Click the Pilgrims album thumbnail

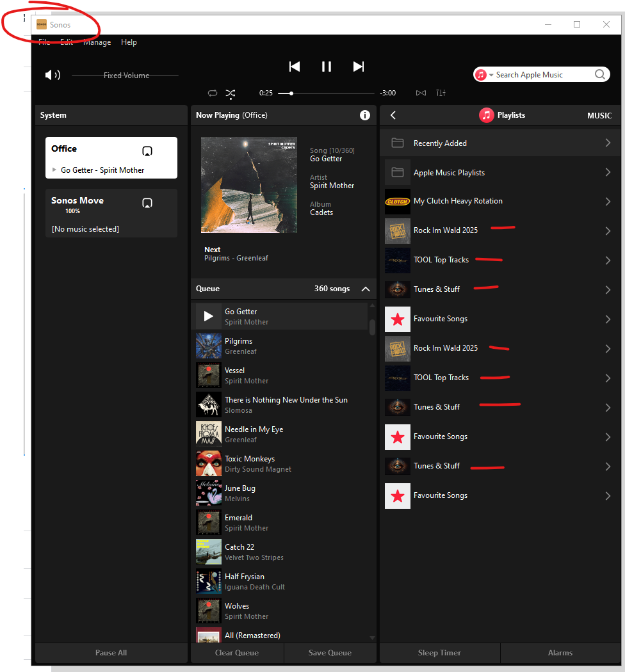(x=209, y=346)
